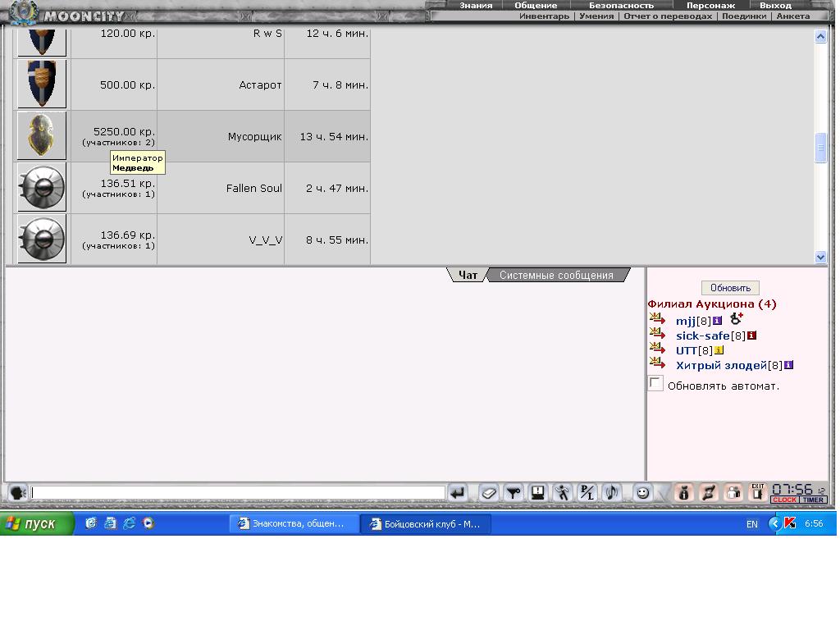Open the chat filter funnel icon
Image resolution: width=840 pixels, height=630 pixels.
pyautogui.click(x=514, y=493)
